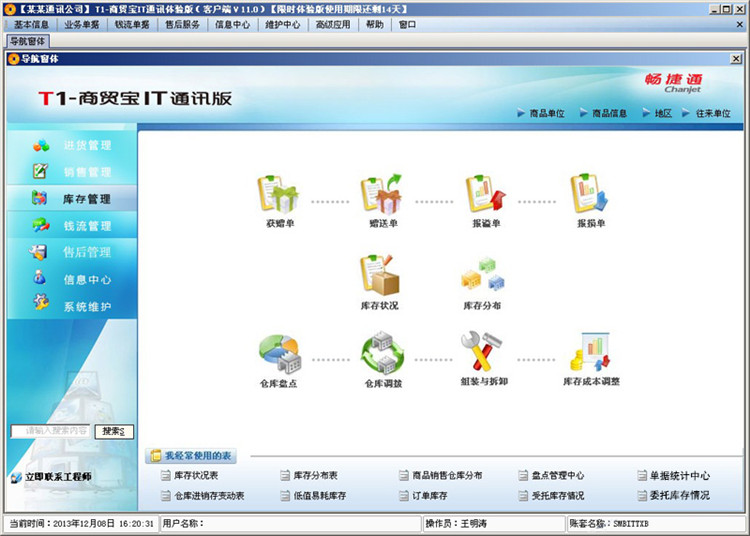Open the 盘点管理中心 link
Image resolution: width=750 pixels, height=536 pixels.
pos(558,475)
